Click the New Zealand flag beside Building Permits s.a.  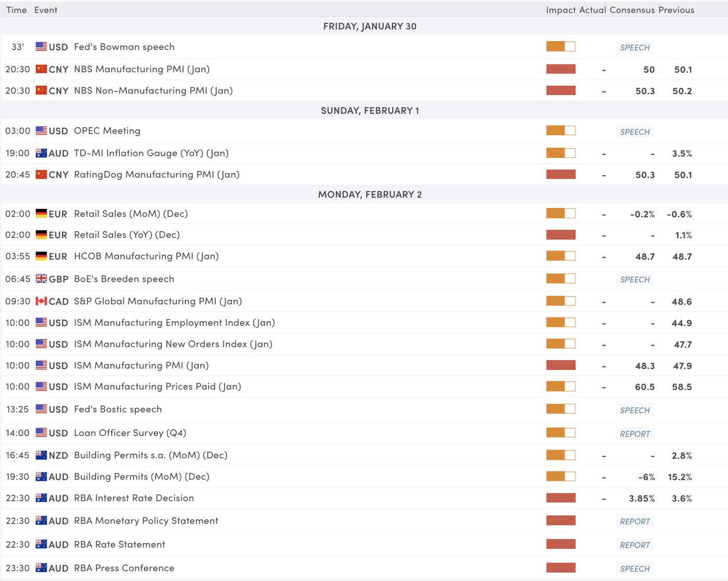41,455
